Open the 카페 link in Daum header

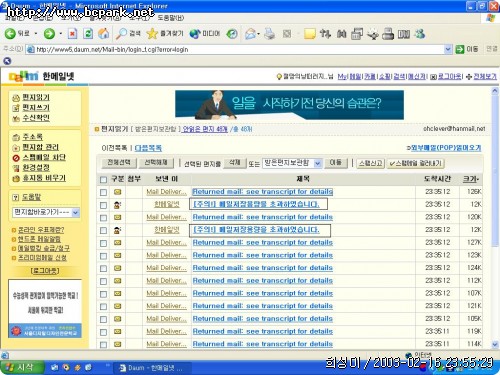(x=370, y=77)
